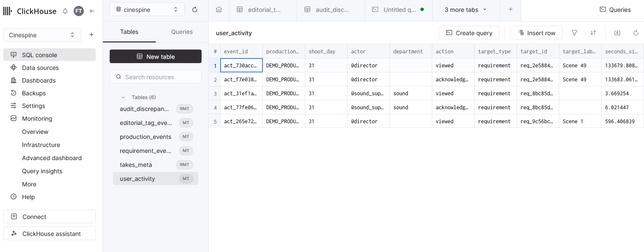Select the user_activity table
This screenshot has height=252, width=644.
[155, 179]
